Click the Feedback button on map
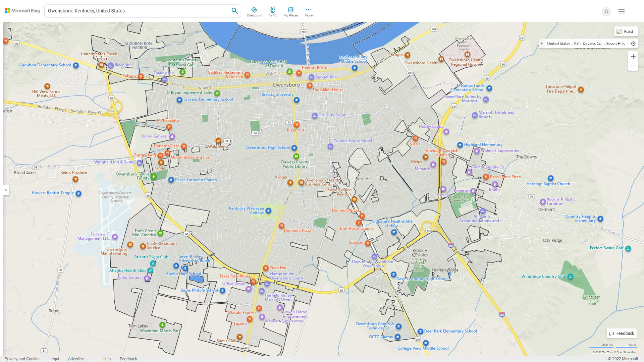 (622, 334)
